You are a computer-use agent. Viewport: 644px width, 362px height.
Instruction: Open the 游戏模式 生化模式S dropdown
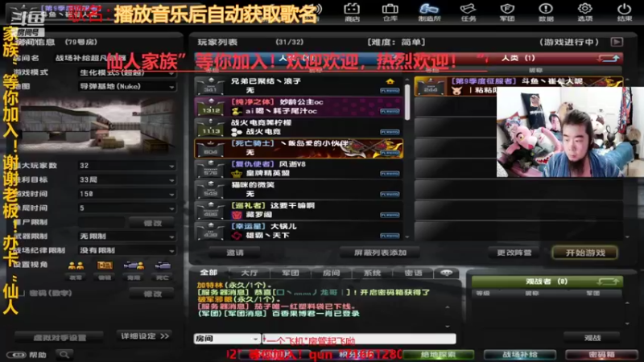[x=127, y=72]
